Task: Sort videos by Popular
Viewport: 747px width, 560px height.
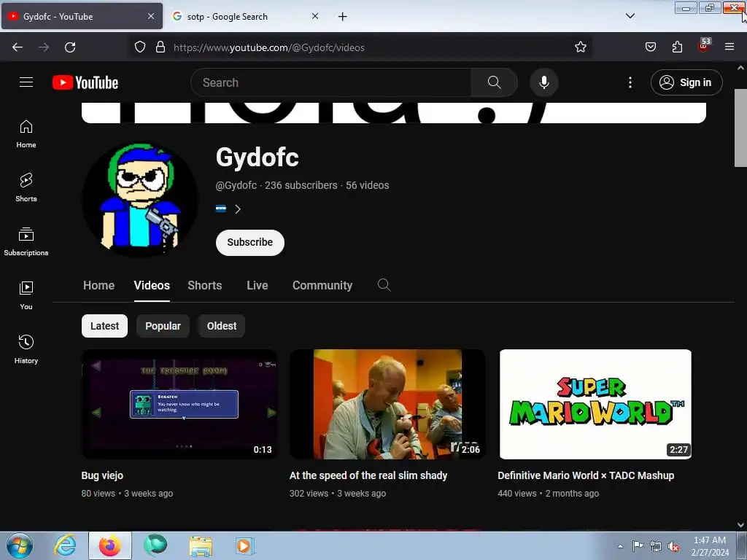Action: click(x=163, y=326)
